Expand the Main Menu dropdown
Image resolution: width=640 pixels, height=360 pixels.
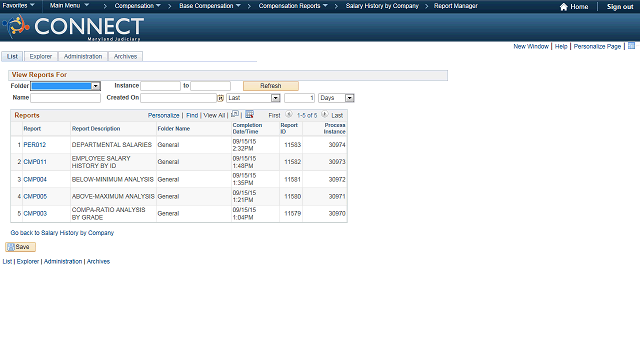69,6
